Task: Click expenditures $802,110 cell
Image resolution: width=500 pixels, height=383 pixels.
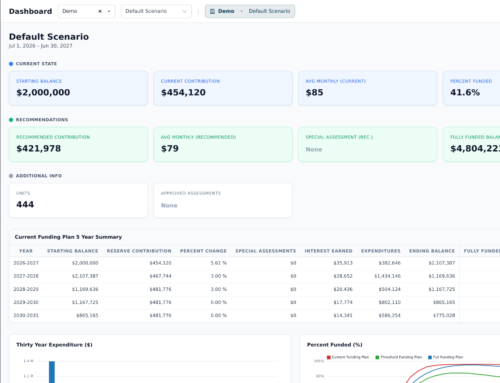Action: tap(390, 302)
